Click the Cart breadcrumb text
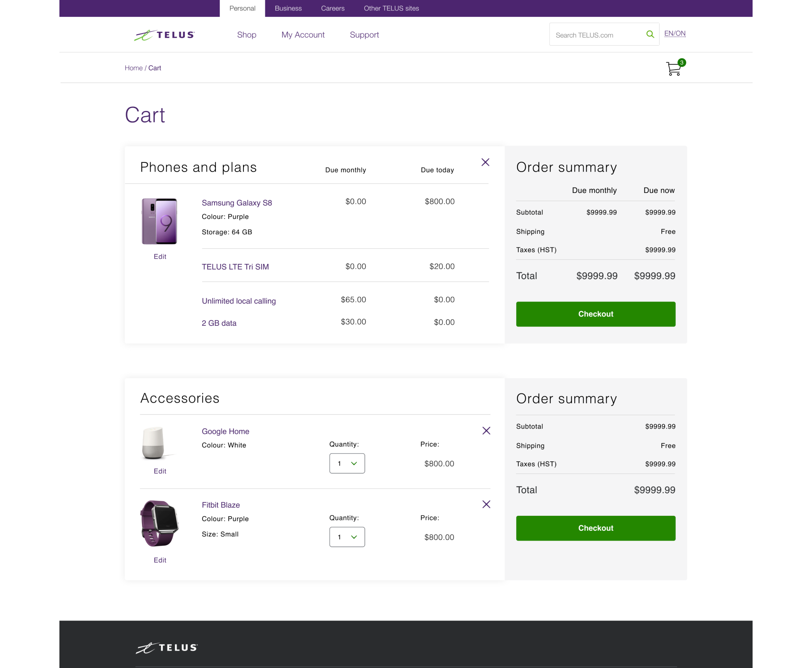The height and width of the screenshot is (668, 812). [155, 68]
